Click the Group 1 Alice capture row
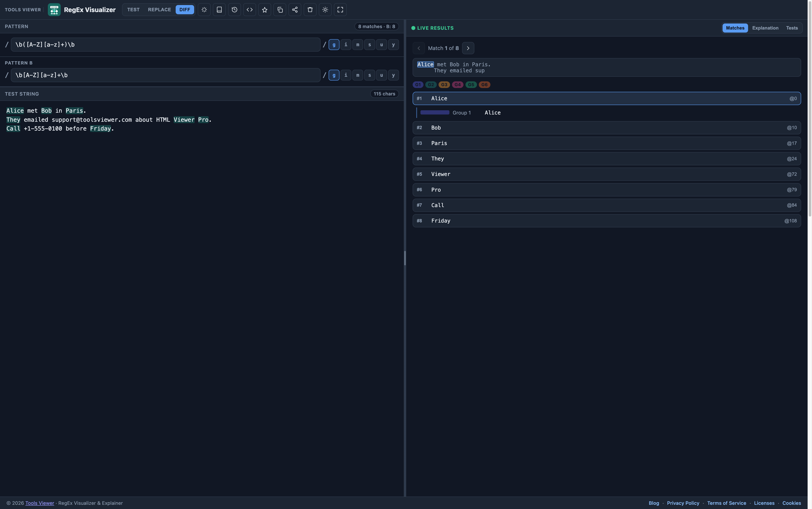812x509 pixels. (x=608, y=113)
